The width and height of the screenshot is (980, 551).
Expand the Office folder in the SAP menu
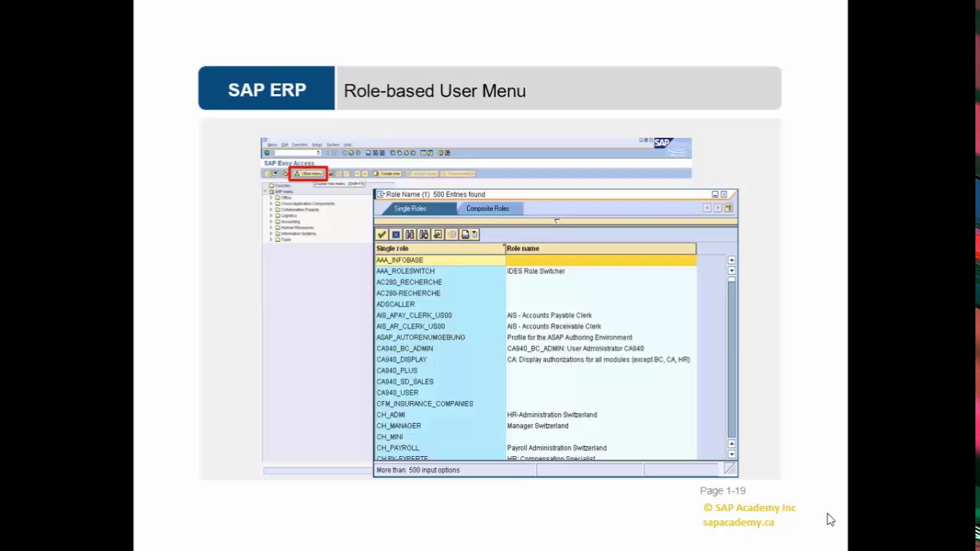(x=271, y=197)
